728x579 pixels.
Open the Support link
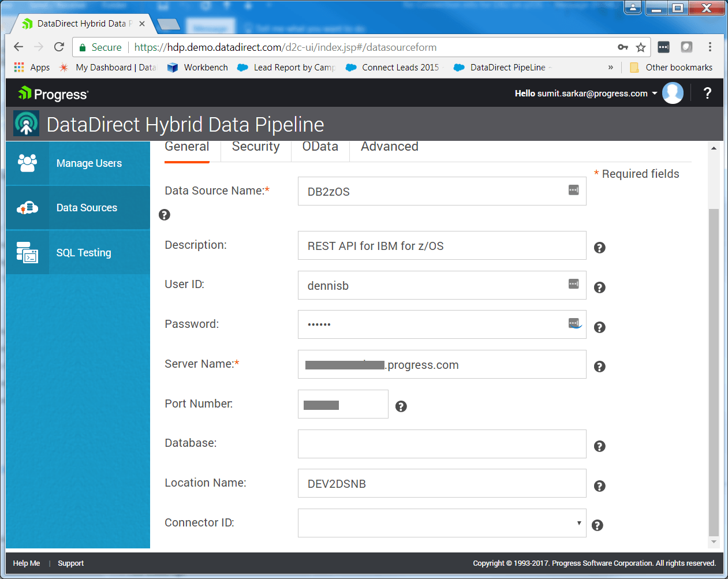pyautogui.click(x=70, y=563)
